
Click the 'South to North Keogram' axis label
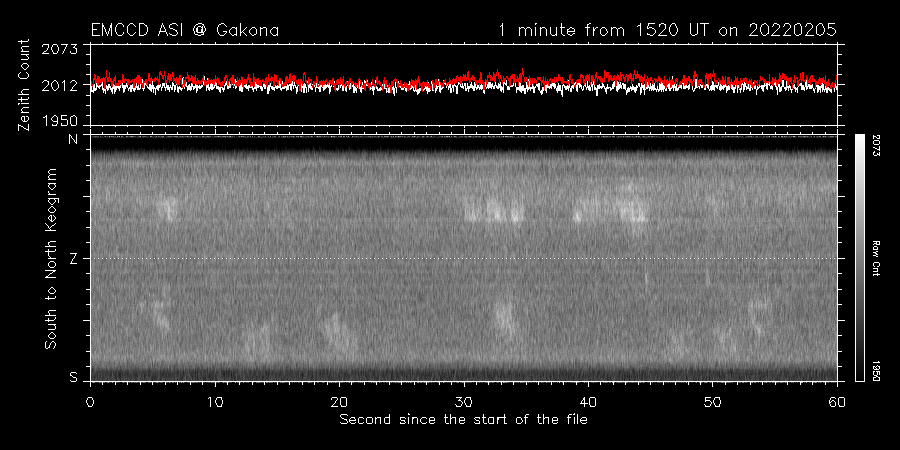coord(51,258)
